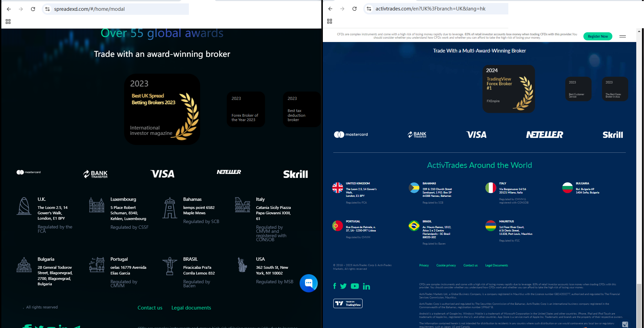Select the 2023 Best Customer Service card
Image resolution: width=644 pixels, height=328 pixels.
click(578, 89)
